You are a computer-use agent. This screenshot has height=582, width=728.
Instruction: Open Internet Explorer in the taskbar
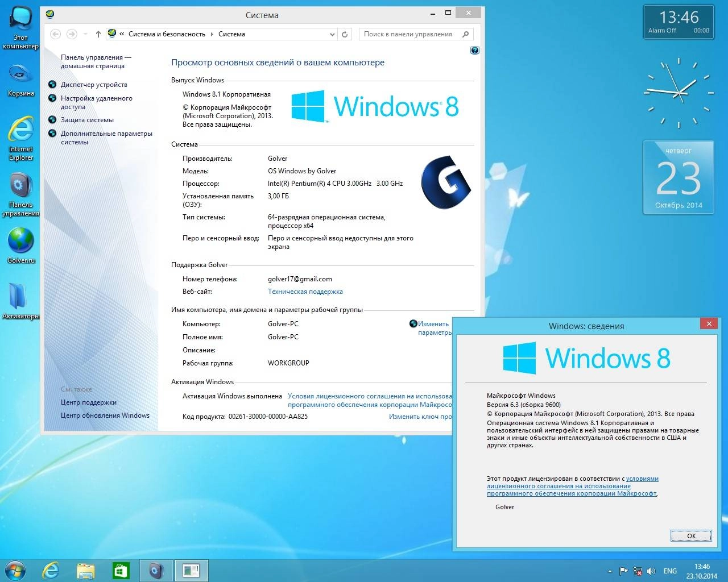click(51, 570)
